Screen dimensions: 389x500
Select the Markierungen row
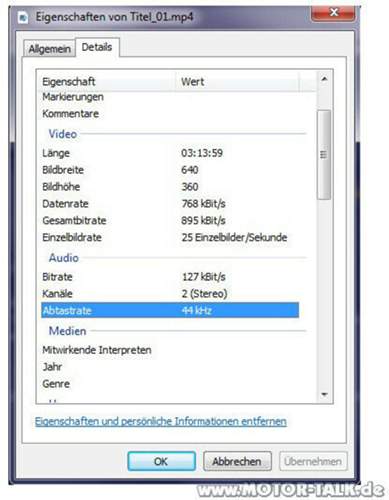click(170, 97)
